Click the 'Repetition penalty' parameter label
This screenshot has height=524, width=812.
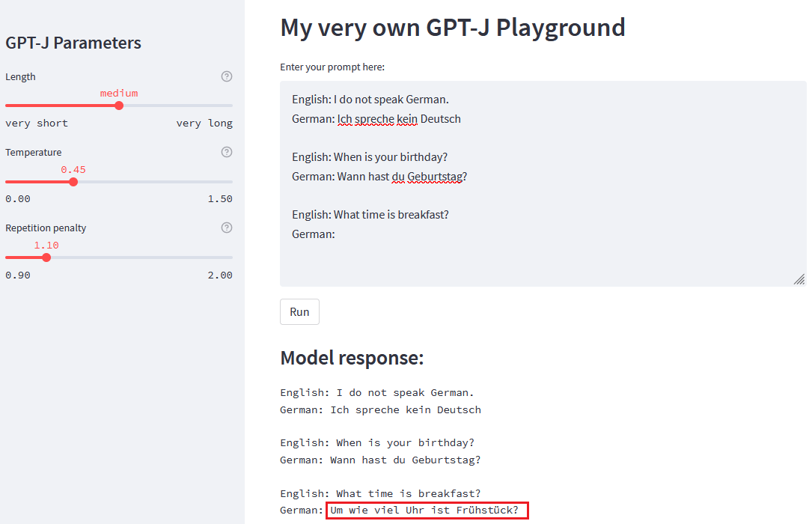coord(46,228)
